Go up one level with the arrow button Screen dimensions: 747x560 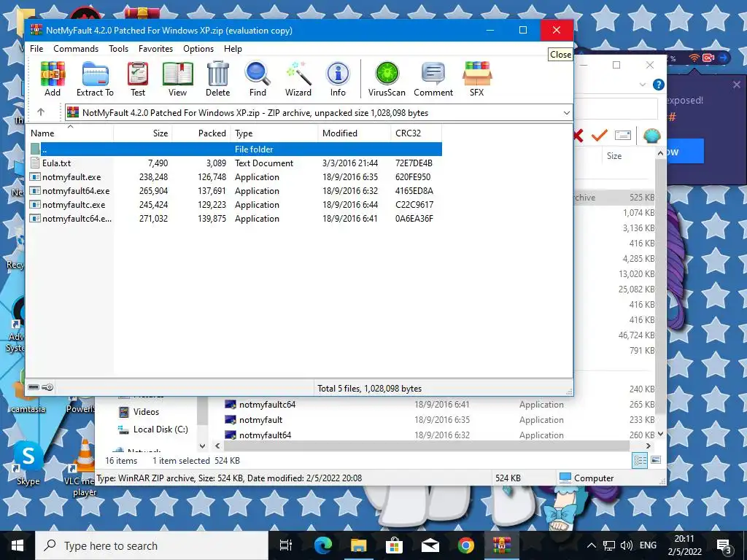click(x=41, y=112)
